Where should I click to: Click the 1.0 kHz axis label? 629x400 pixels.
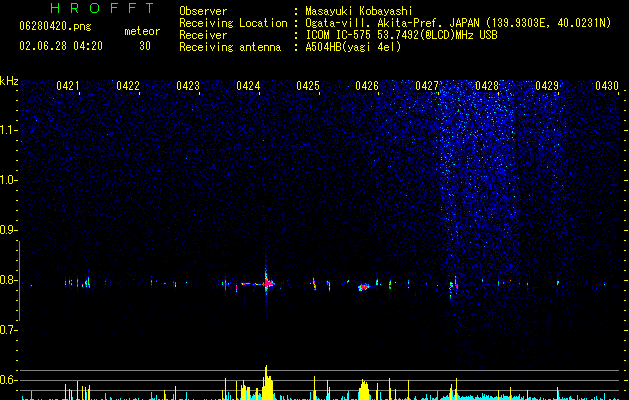(x=8, y=180)
